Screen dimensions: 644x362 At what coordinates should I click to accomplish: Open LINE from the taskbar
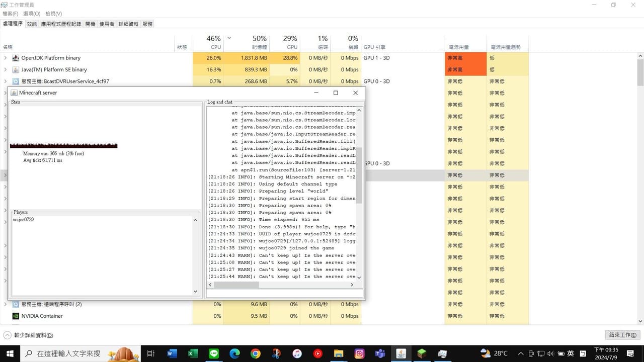(x=214, y=353)
